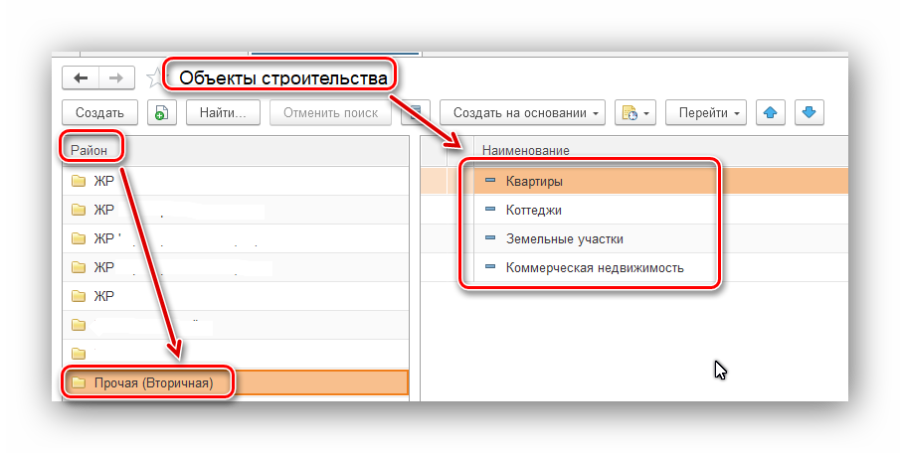The width and height of the screenshot is (900, 453).
Task: Move item up with blue up arrow
Action: (x=769, y=113)
